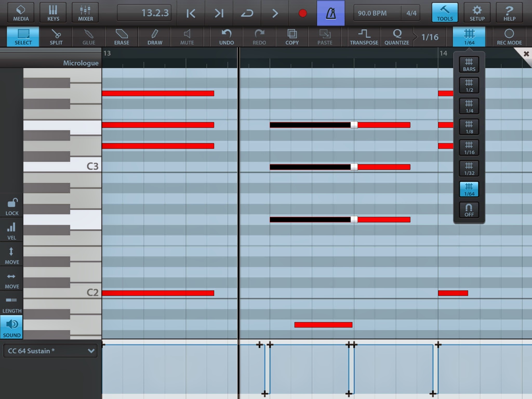This screenshot has height=399, width=532.
Task: Activate the Draw pencil tool
Action: tap(155, 37)
